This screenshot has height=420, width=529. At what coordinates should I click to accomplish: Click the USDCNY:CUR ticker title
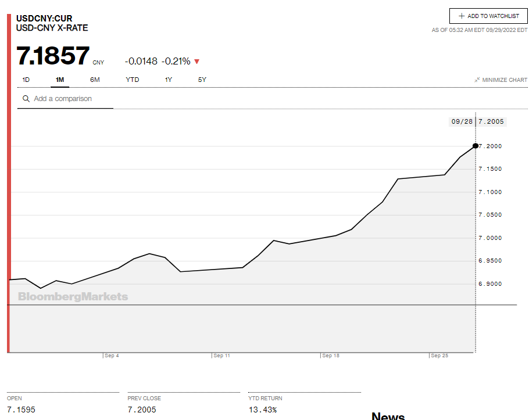[x=44, y=19]
